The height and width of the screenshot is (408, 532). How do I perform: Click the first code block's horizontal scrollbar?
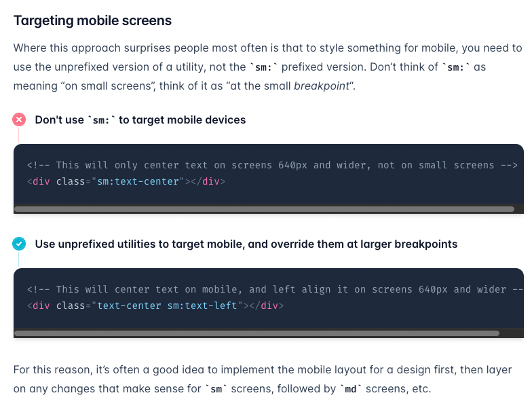265,209
